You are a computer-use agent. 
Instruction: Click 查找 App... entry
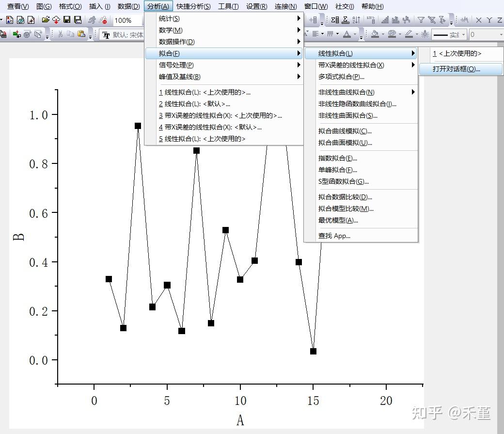[361, 236]
